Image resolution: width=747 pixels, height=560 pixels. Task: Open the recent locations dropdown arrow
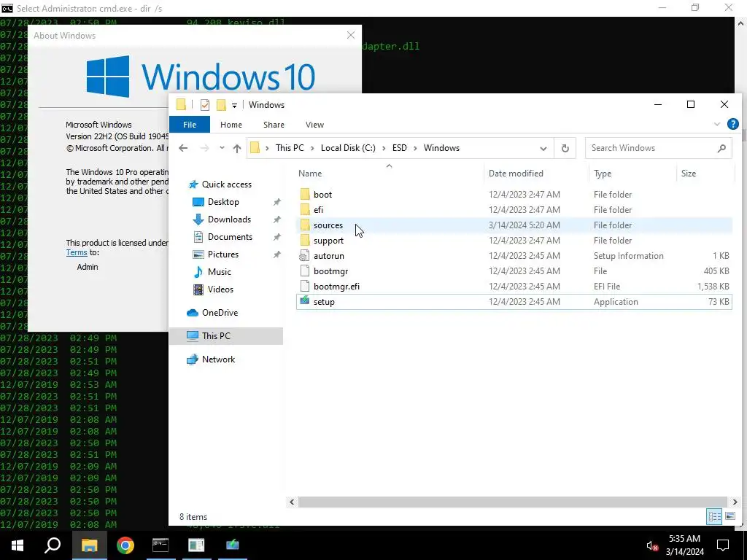pos(222,148)
